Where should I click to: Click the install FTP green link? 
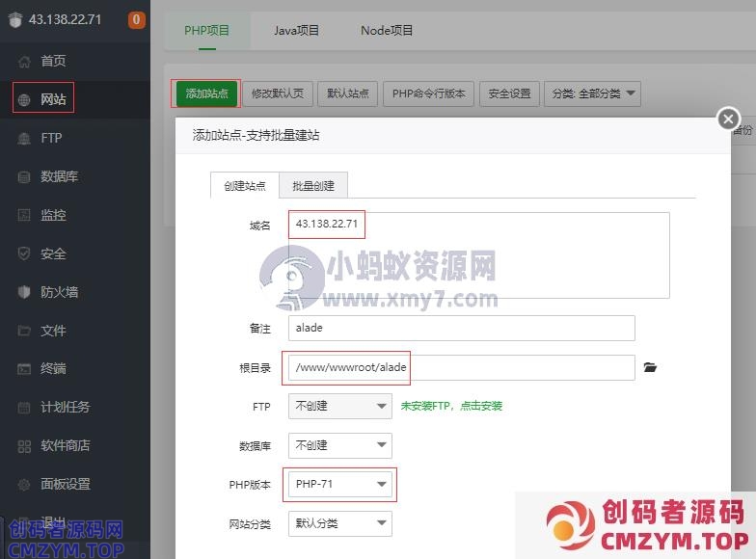pos(451,406)
